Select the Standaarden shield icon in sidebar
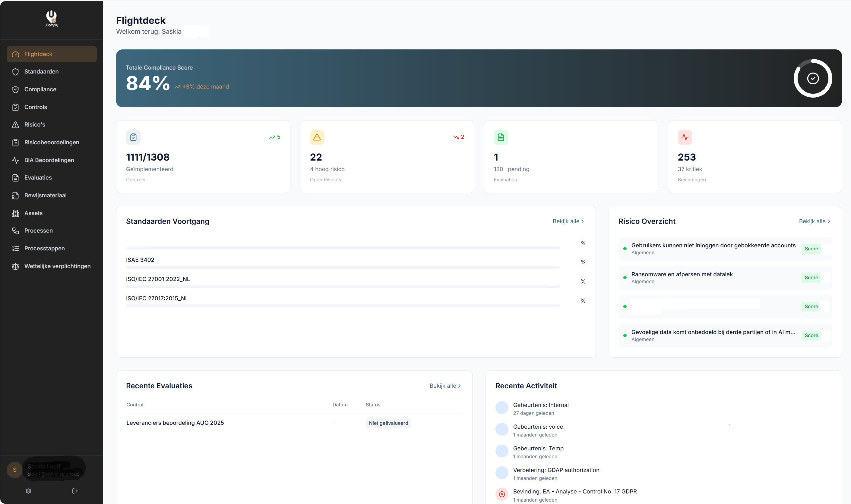 click(x=16, y=72)
